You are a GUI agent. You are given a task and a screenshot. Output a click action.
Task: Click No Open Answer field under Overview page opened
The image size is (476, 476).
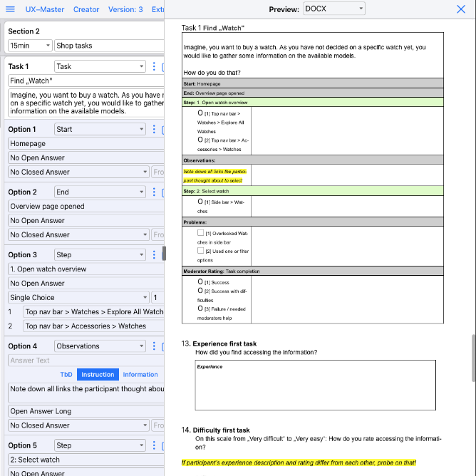(86, 220)
